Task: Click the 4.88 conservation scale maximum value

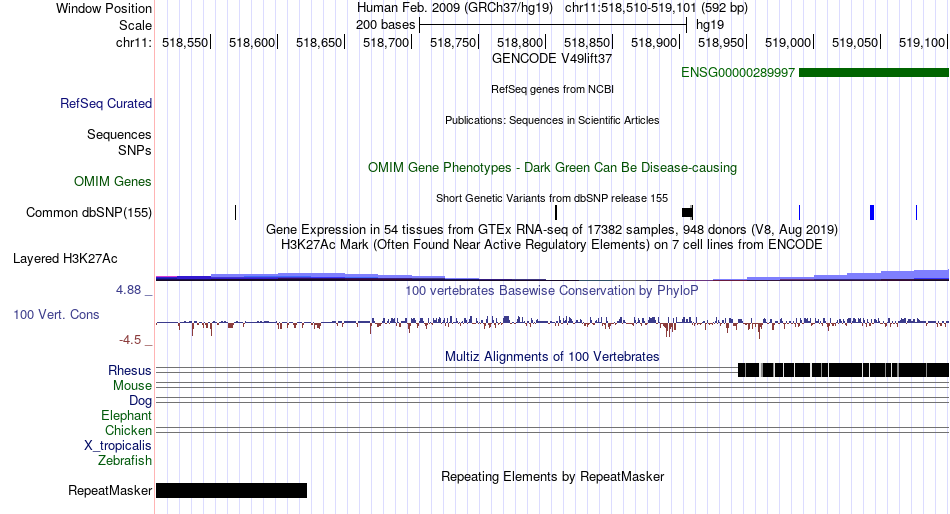Action: tap(128, 290)
